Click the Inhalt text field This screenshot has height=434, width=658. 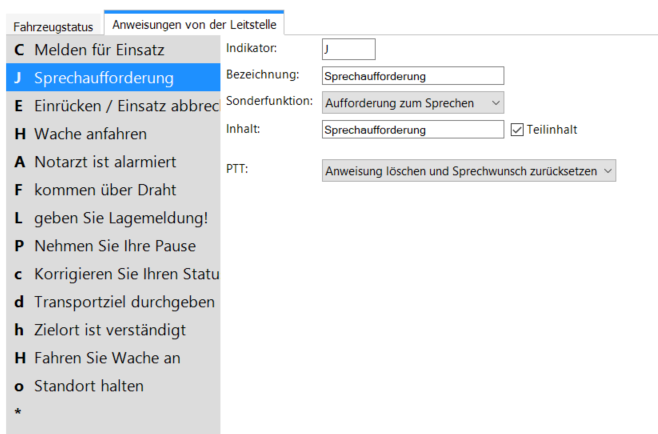click(413, 129)
